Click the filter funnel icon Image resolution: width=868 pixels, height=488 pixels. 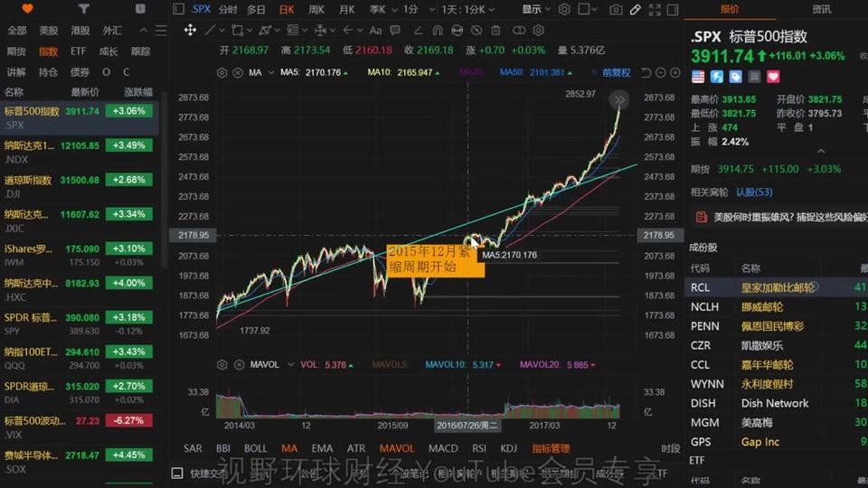(83, 8)
